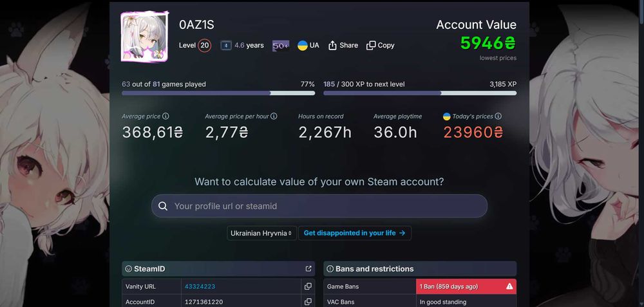This screenshot has height=307, width=644.
Task: Click the In good standing VAC status
Action: [x=443, y=302]
